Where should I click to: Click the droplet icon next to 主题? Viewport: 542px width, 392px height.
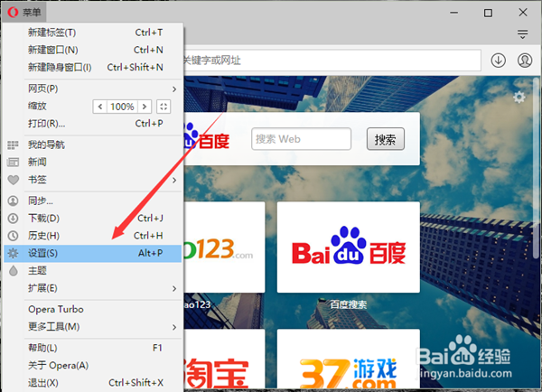pos(14,271)
